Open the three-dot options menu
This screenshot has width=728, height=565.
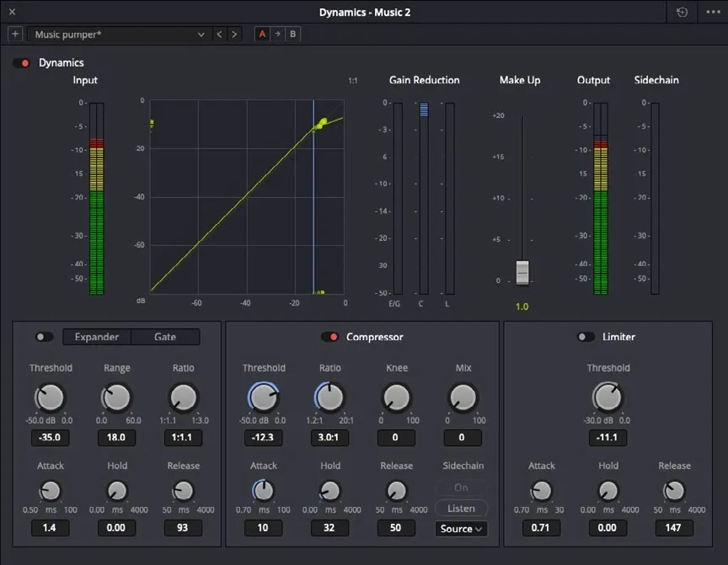(x=713, y=12)
